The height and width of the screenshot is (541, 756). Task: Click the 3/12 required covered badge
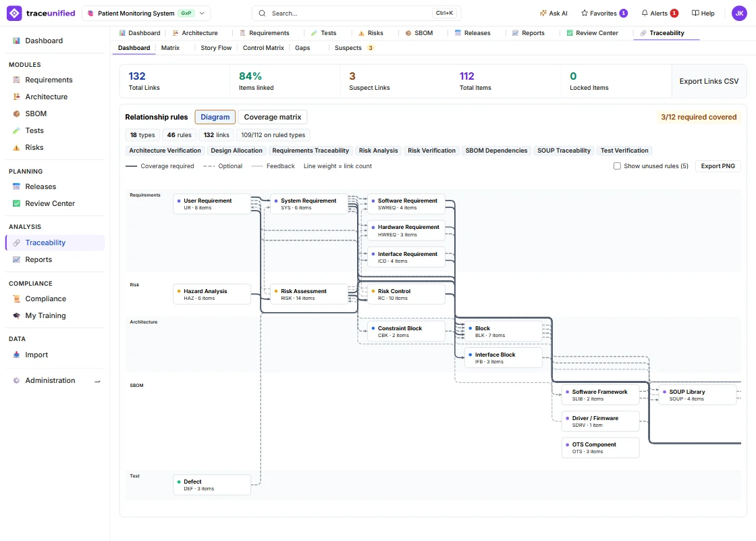699,117
